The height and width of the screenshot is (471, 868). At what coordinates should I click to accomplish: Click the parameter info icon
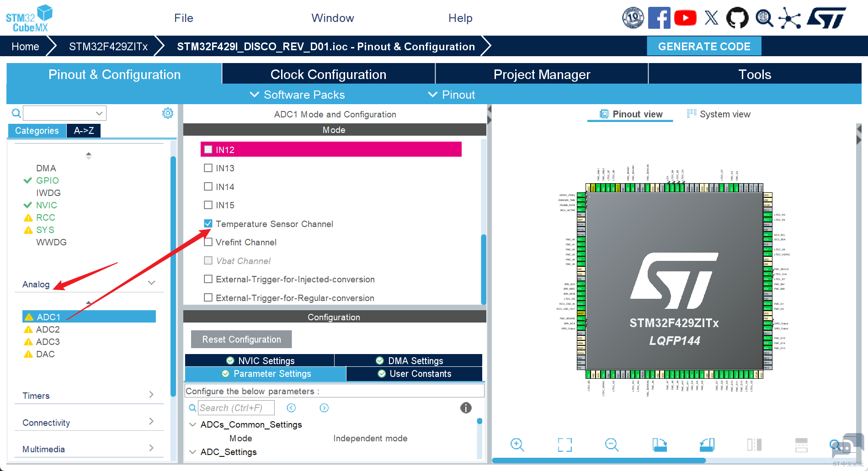[465, 408]
